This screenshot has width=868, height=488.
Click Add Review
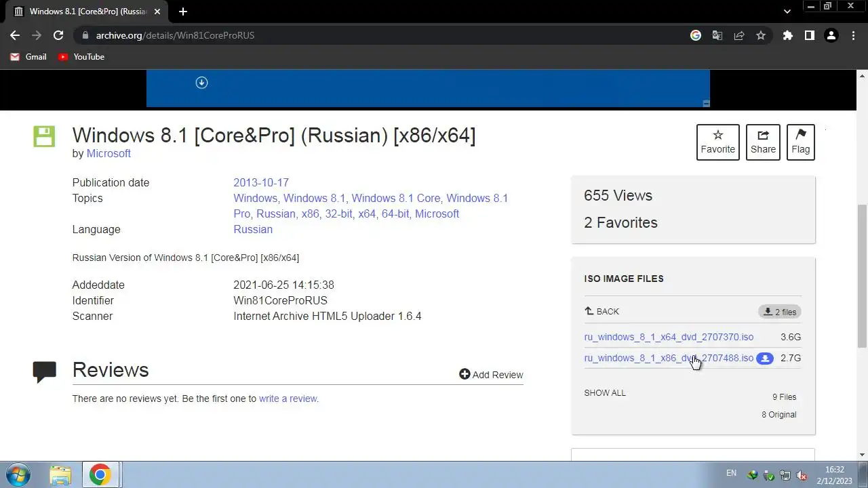click(x=491, y=375)
